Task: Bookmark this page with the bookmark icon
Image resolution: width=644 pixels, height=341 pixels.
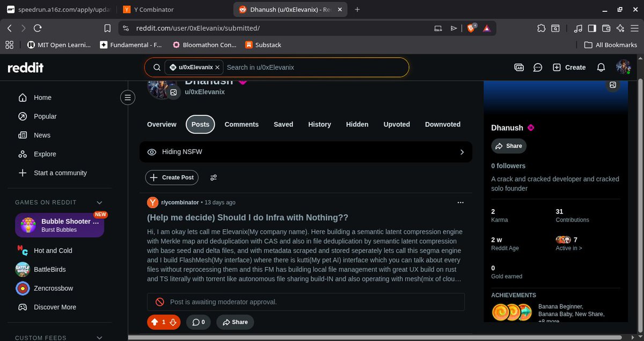Action: [x=107, y=28]
